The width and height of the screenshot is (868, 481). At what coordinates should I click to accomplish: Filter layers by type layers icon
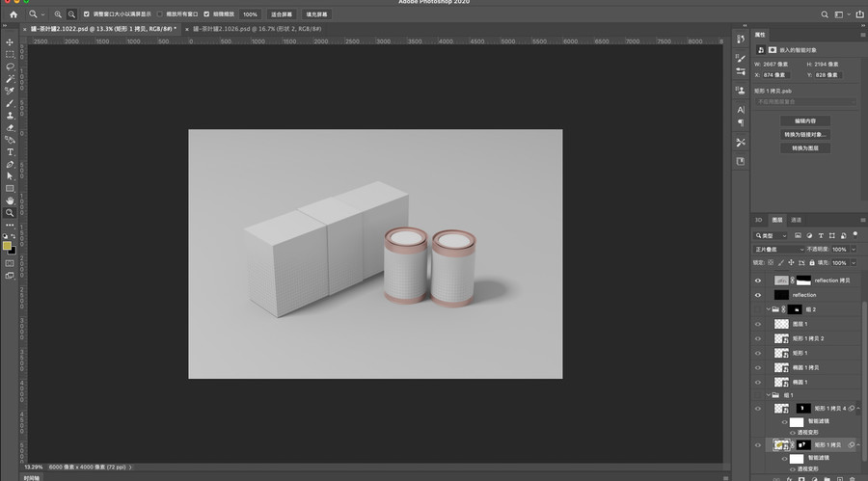[821, 236]
